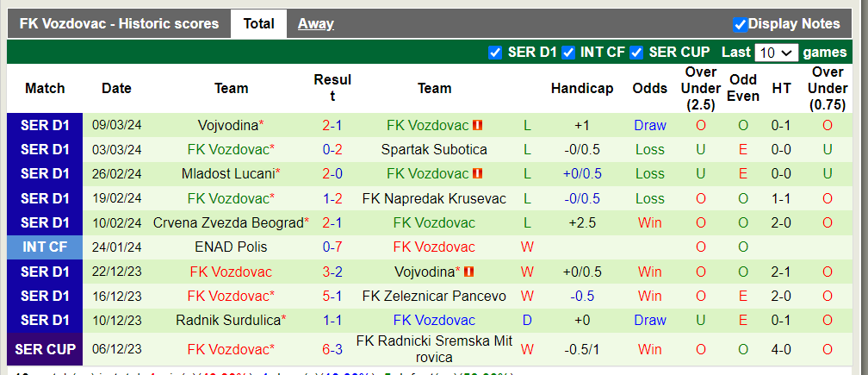Uncheck the SER D1 filter checkbox

tap(495, 53)
